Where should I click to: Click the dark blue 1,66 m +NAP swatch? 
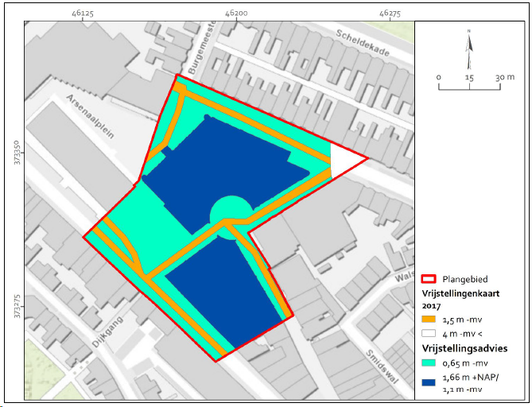[x=429, y=382]
